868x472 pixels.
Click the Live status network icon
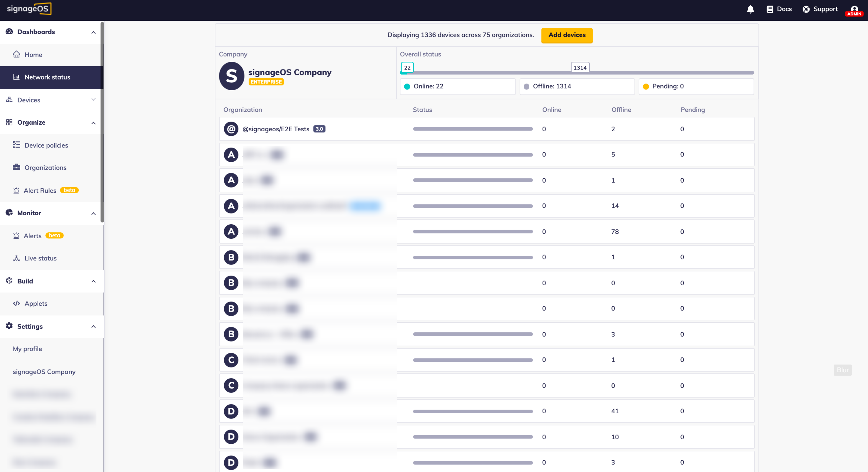coord(16,258)
